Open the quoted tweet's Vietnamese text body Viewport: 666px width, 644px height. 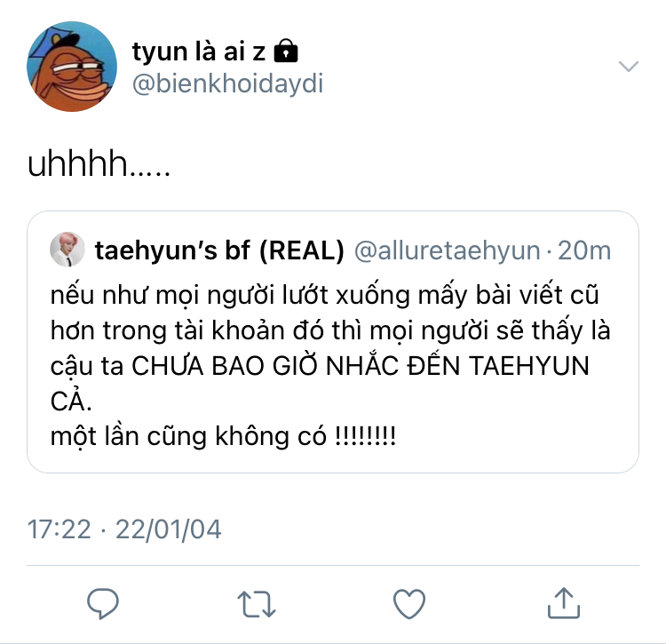click(330, 365)
